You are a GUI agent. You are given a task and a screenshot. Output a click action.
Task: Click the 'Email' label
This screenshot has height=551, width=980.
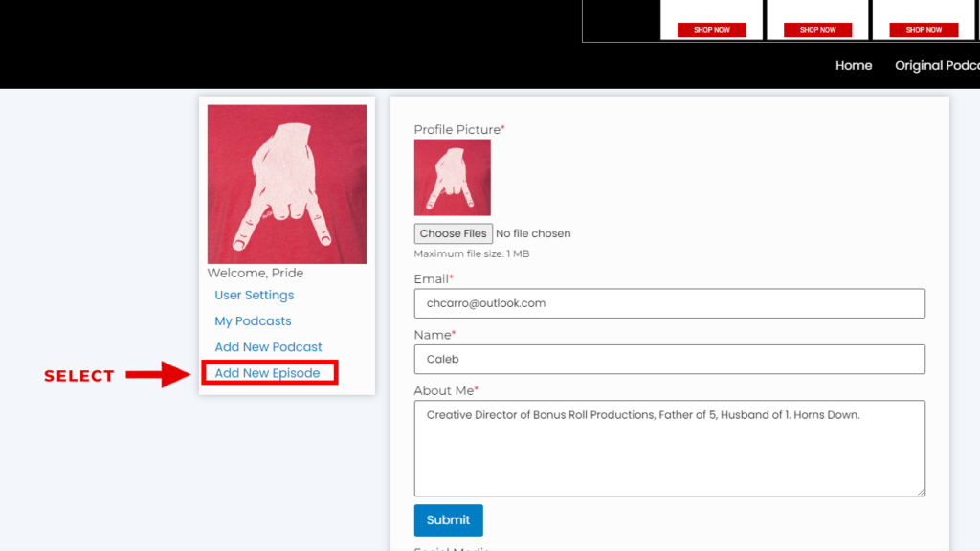[x=432, y=279]
